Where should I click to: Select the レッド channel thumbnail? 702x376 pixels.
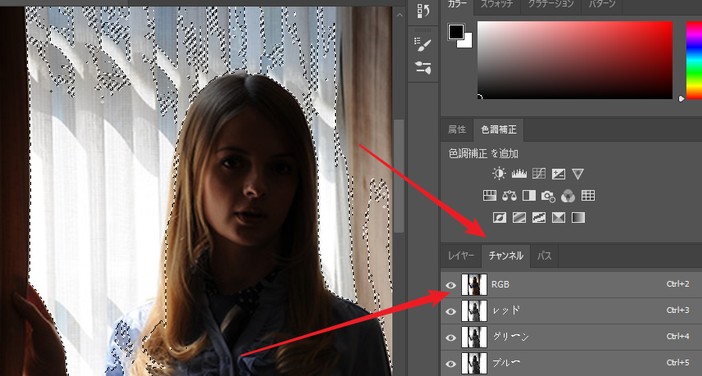tap(474, 311)
